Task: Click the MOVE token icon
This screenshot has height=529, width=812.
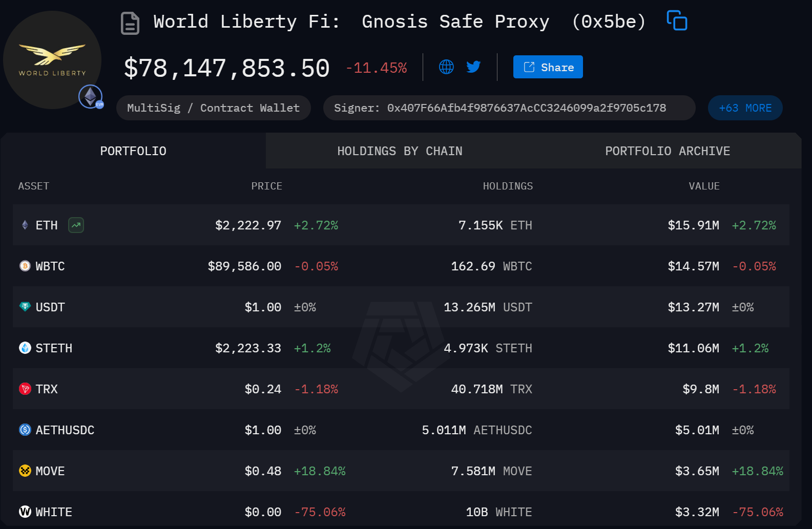Action: pos(25,471)
